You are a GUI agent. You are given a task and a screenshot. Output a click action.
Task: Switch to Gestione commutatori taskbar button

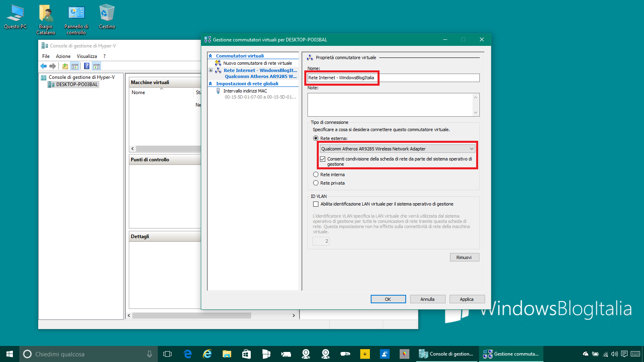[511, 354]
